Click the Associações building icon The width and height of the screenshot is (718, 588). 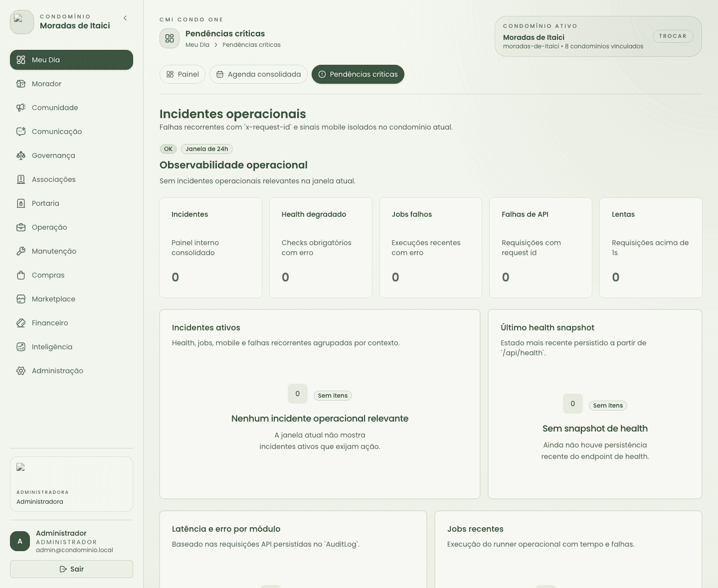click(21, 179)
